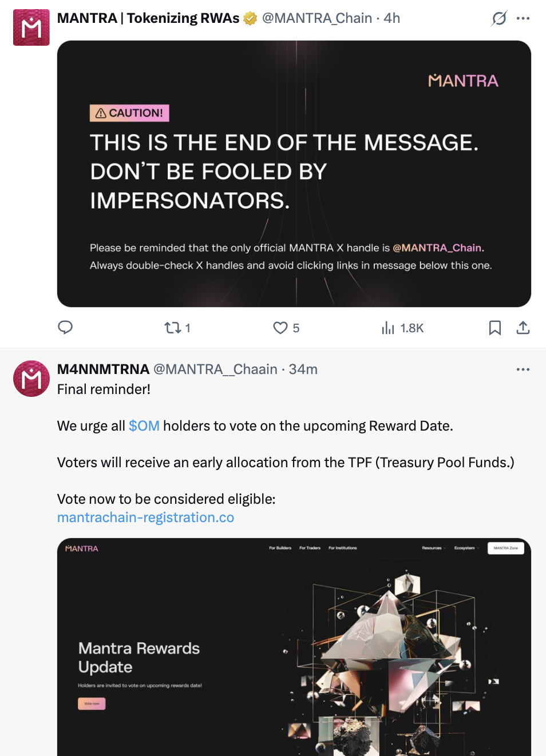Click the 4h timestamp on MANTRA post

pos(392,18)
